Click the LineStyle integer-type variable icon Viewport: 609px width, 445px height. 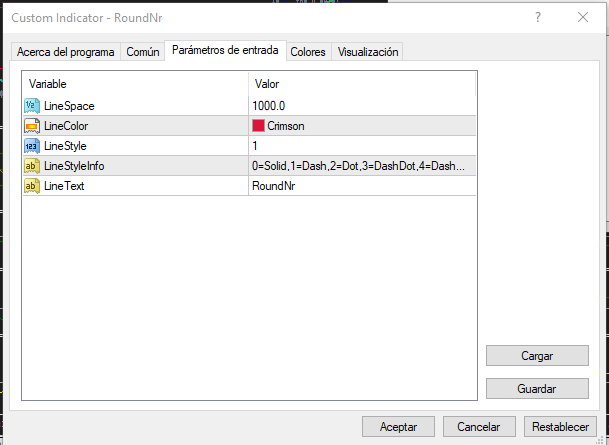(31, 146)
